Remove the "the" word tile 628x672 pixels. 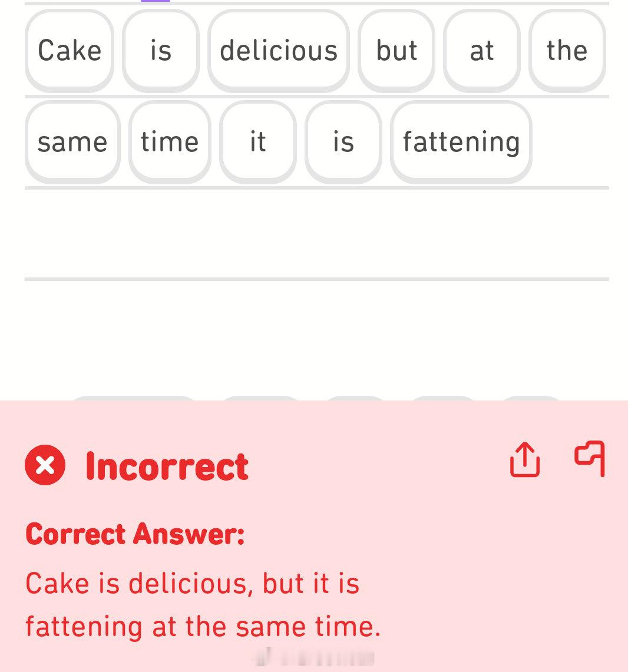[x=567, y=51]
